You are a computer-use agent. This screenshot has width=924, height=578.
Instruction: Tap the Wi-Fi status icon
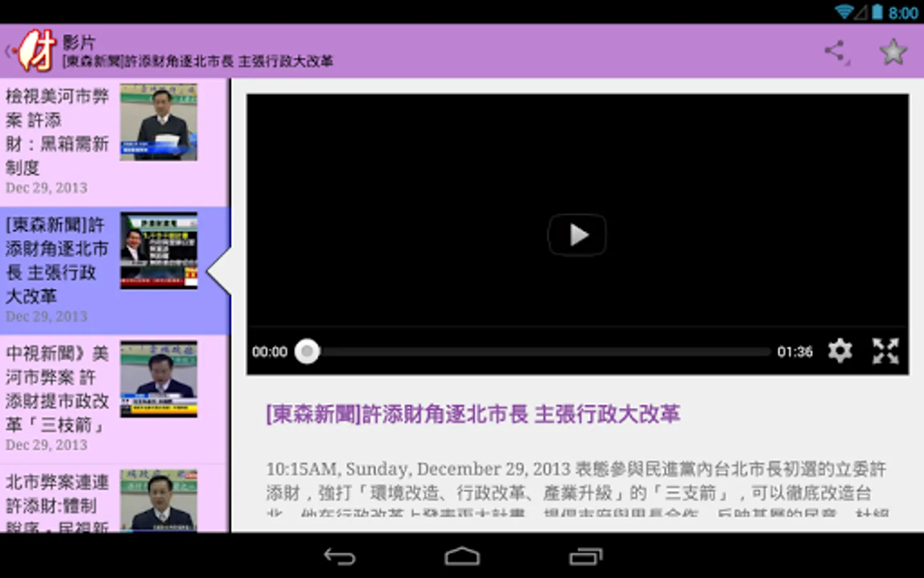844,12
